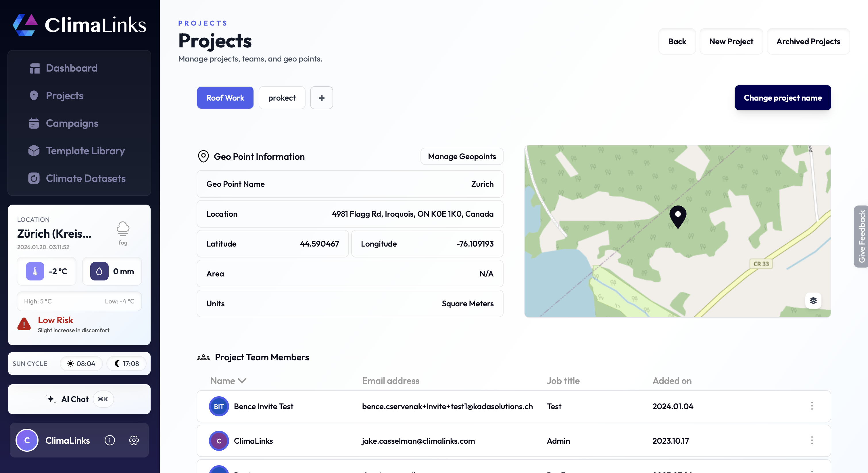
Task: Open Manage Geopoints
Action: pyautogui.click(x=462, y=156)
